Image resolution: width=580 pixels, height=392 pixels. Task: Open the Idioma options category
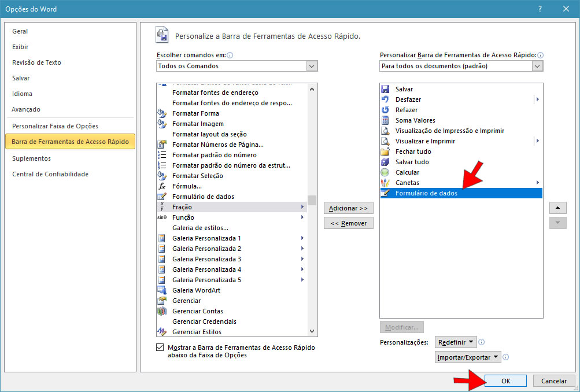(x=22, y=94)
